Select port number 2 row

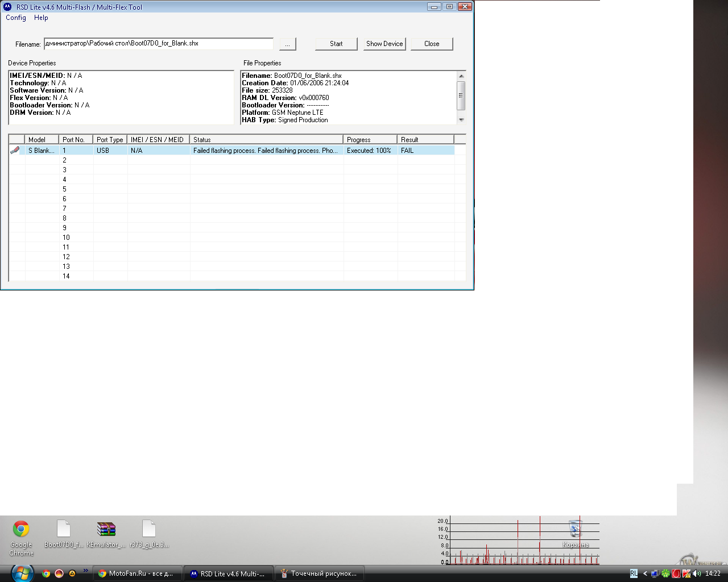coord(237,160)
